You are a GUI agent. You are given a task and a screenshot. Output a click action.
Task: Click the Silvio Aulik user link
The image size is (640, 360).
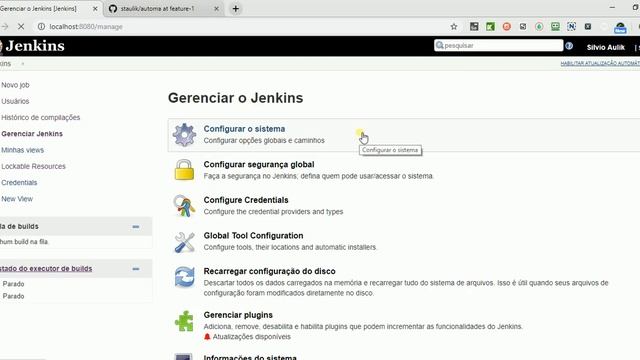pyautogui.click(x=605, y=47)
